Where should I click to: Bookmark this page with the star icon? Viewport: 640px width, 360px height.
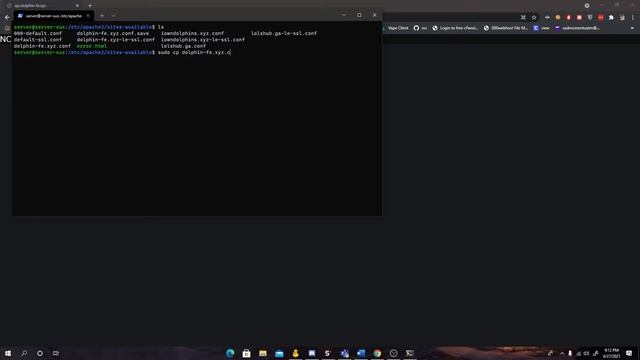tap(534, 18)
